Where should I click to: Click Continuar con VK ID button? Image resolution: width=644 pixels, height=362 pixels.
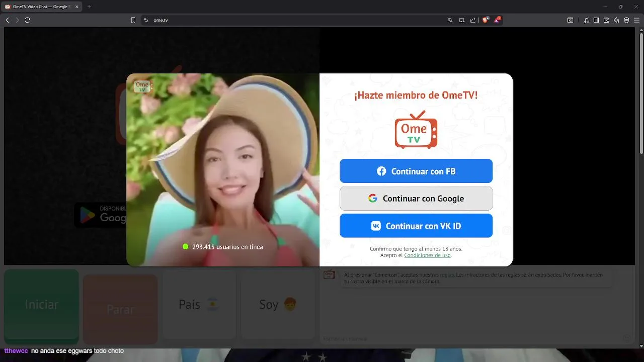pos(416,226)
